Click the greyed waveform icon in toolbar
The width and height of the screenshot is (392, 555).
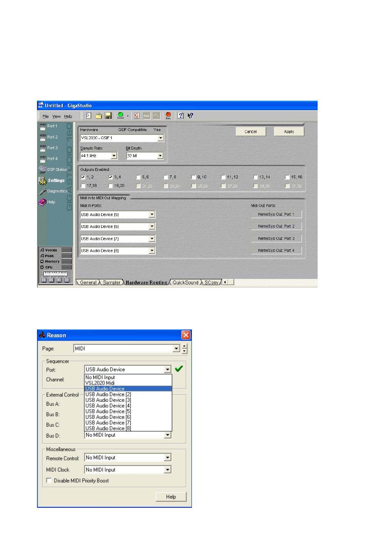[x=156, y=116]
